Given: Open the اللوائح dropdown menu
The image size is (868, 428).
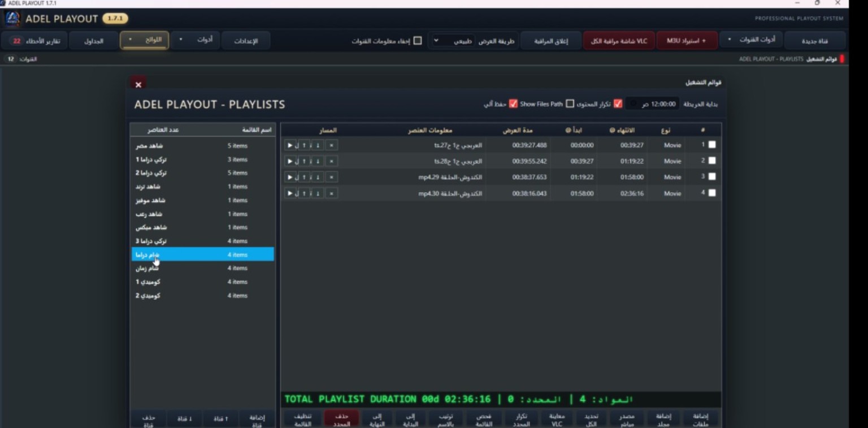Looking at the screenshot, I should (144, 40).
